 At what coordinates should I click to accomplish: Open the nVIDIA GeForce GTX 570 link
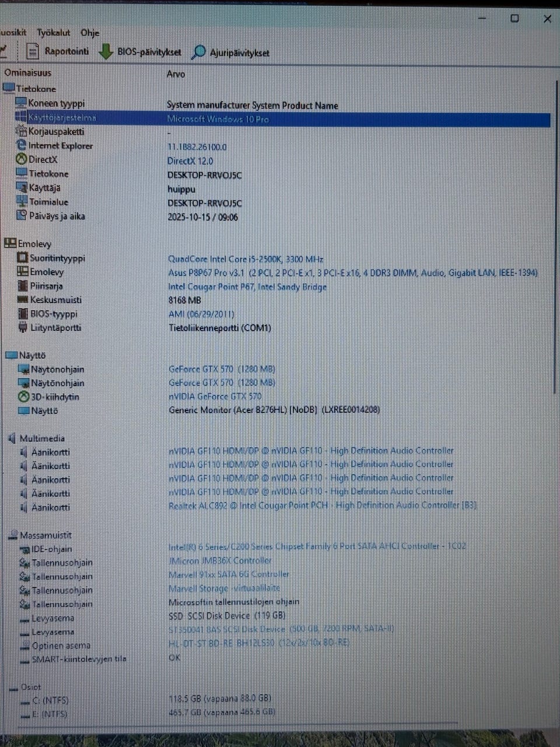(x=215, y=396)
